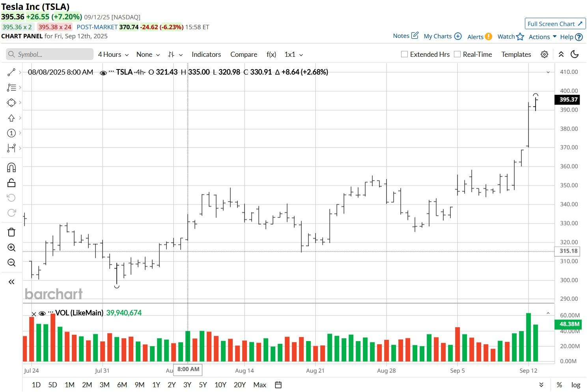The height and width of the screenshot is (392, 588).
Task: Expand the trend line tool submenu arrow
Action: pos(20,72)
